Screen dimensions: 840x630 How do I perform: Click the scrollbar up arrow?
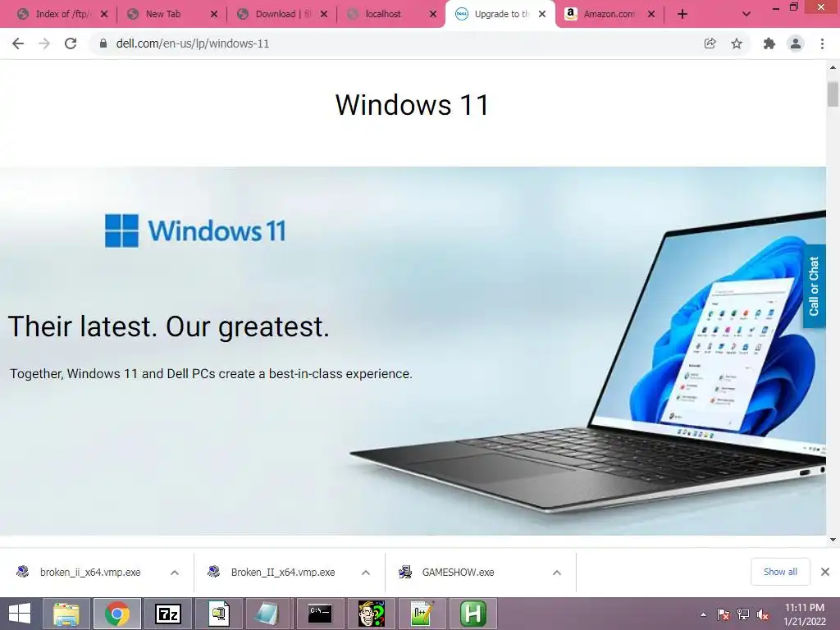click(833, 67)
